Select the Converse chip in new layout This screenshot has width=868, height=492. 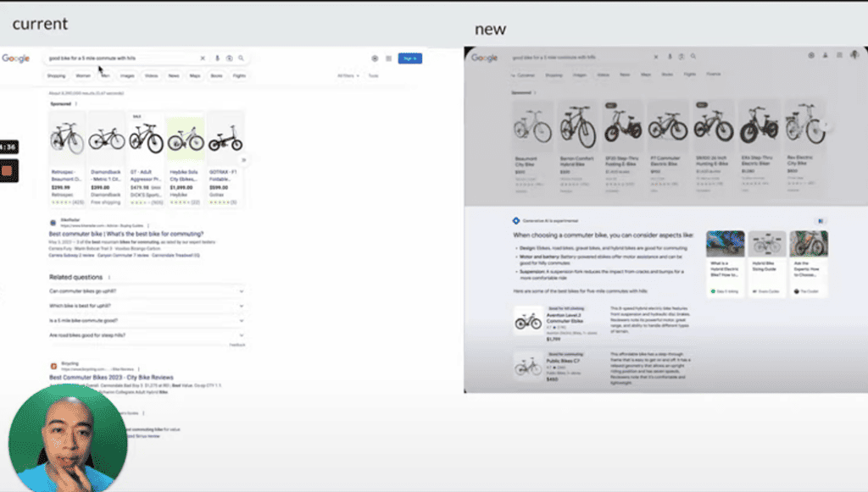(x=523, y=75)
